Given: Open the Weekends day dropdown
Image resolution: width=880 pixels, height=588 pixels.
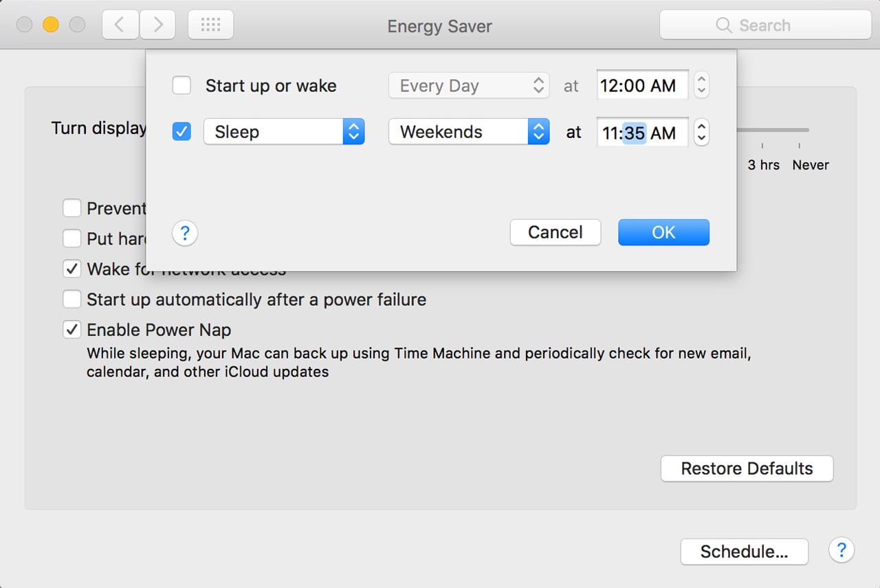Looking at the screenshot, I should pyautogui.click(x=468, y=132).
